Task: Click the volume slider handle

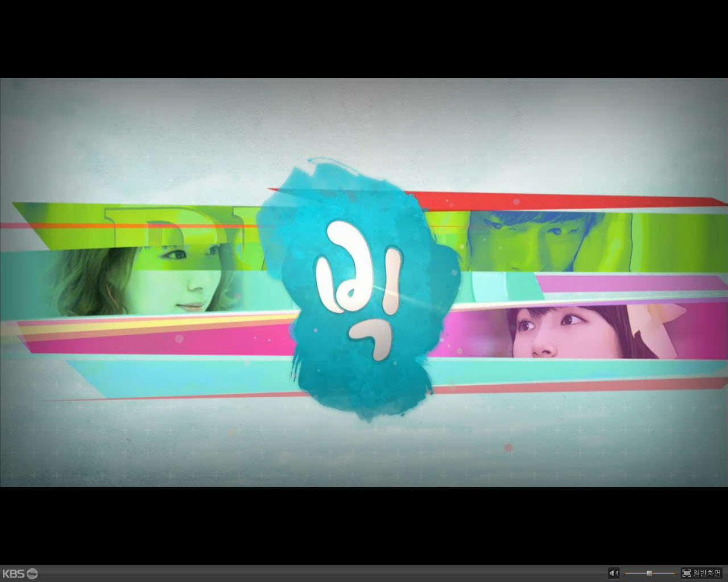Action: coord(650,573)
